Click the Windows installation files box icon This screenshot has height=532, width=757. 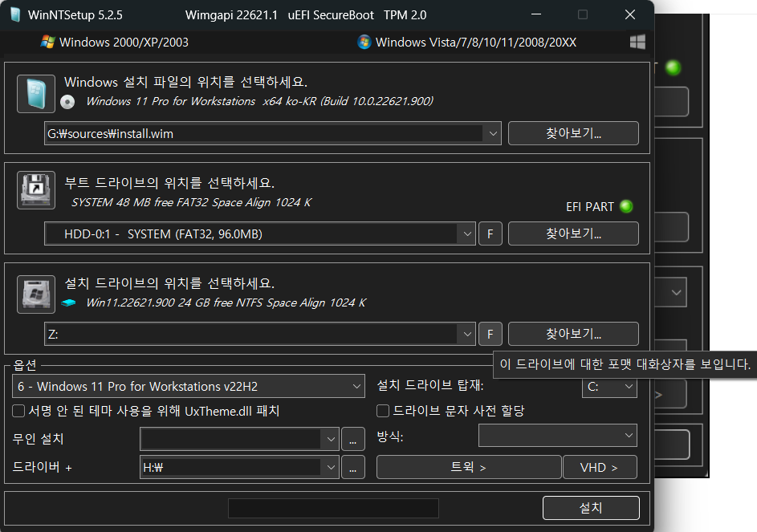pyautogui.click(x=36, y=94)
